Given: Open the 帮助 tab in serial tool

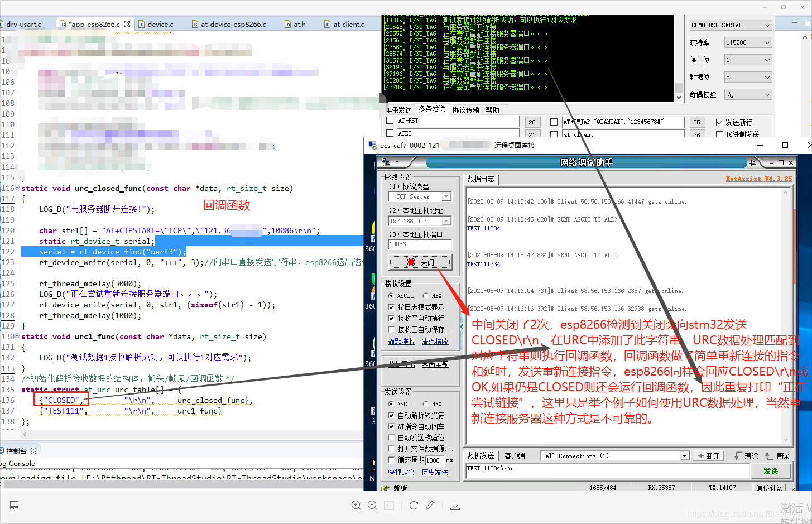Looking at the screenshot, I should coord(492,110).
